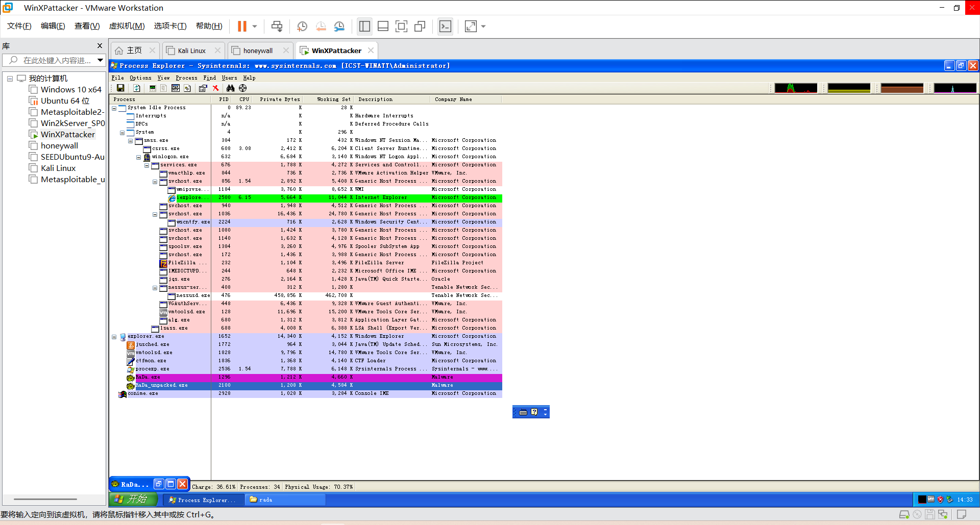980x525 pixels.
Task: Click the network adapter device status icon
Action: (943, 514)
